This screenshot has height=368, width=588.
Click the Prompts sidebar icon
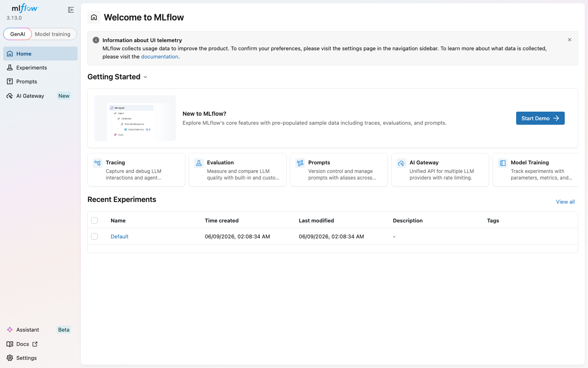coord(10,81)
